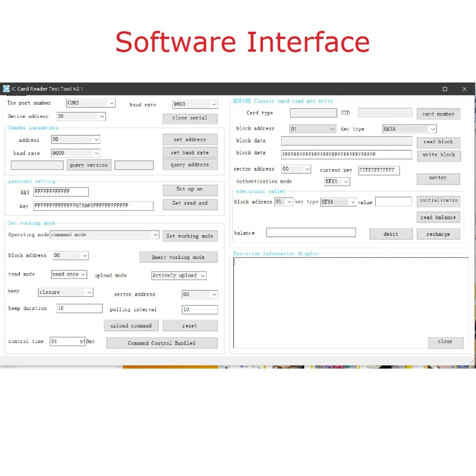Click the set baud rate button
Viewport: 476px width, 476px height.
click(190, 153)
